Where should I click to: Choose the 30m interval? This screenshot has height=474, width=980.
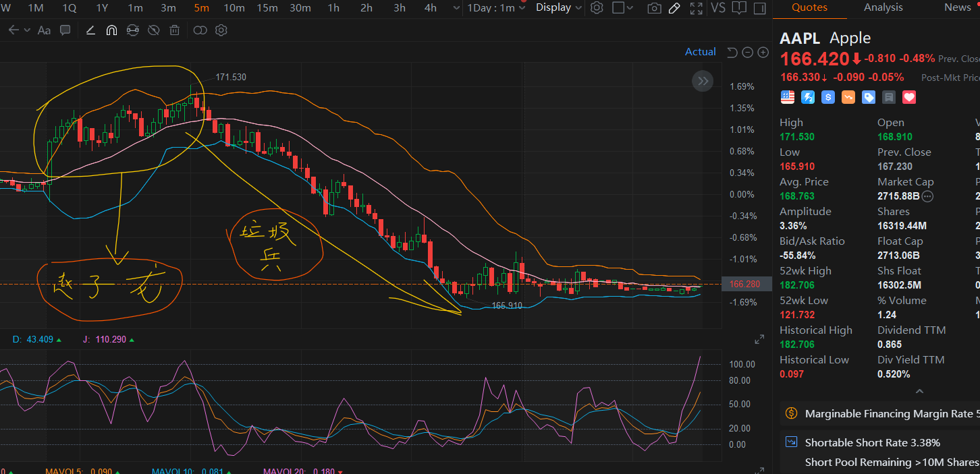point(300,8)
